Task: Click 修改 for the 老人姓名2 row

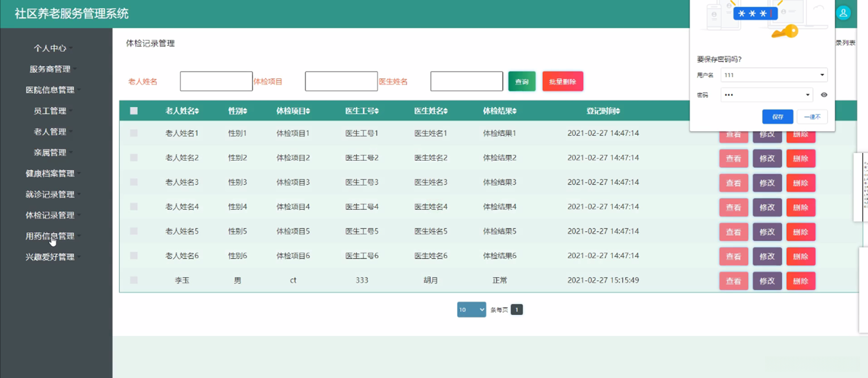Action: coord(767,158)
